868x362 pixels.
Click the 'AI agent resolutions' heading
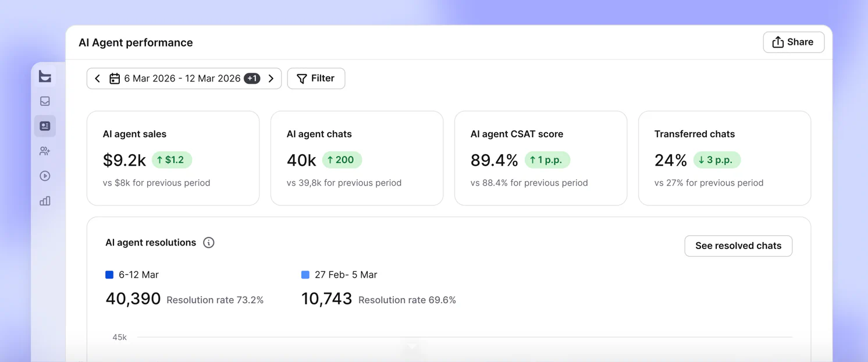click(x=151, y=243)
